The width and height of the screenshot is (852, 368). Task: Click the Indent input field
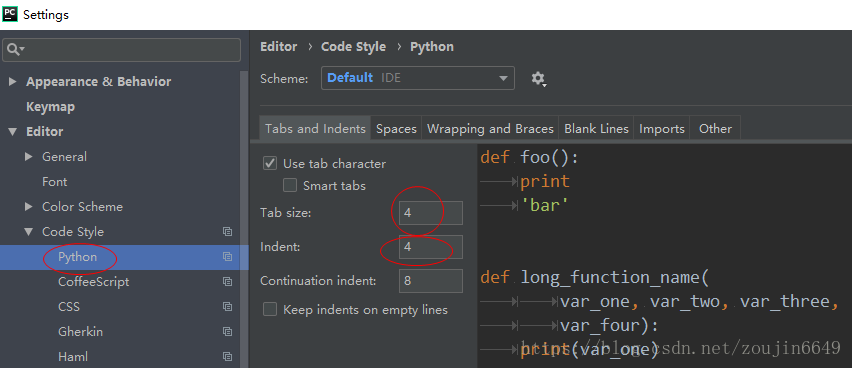[x=431, y=247]
